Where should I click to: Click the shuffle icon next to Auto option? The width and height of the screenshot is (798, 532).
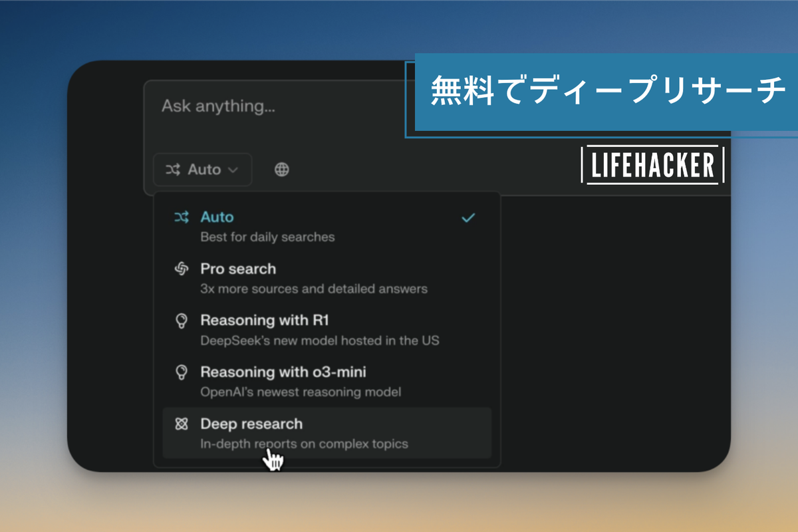(181, 217)
